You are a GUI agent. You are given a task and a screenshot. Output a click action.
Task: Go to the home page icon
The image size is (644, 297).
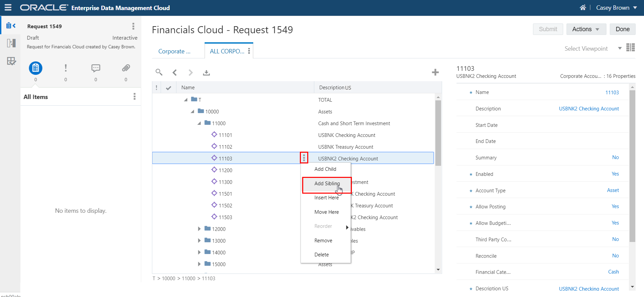click(x=583, y=7)
